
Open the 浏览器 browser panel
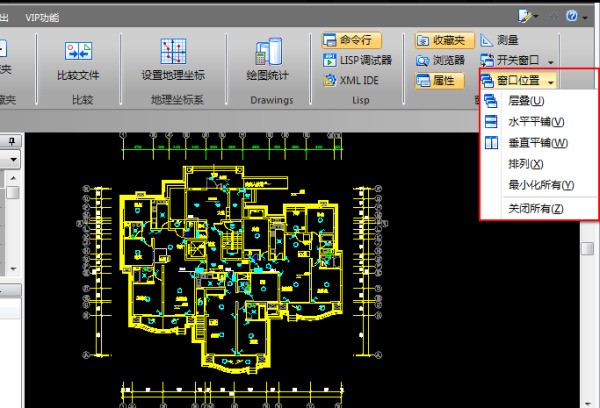pos(439,60)
